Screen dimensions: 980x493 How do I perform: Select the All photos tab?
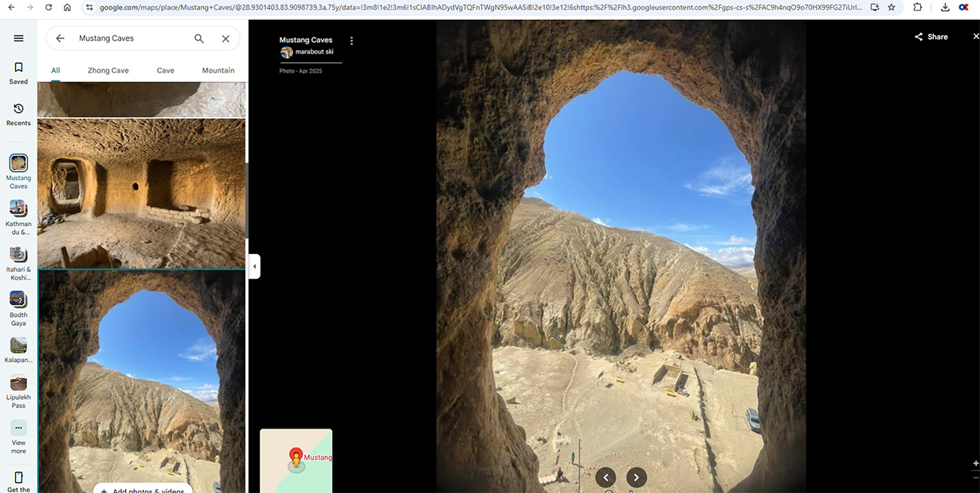56,70
